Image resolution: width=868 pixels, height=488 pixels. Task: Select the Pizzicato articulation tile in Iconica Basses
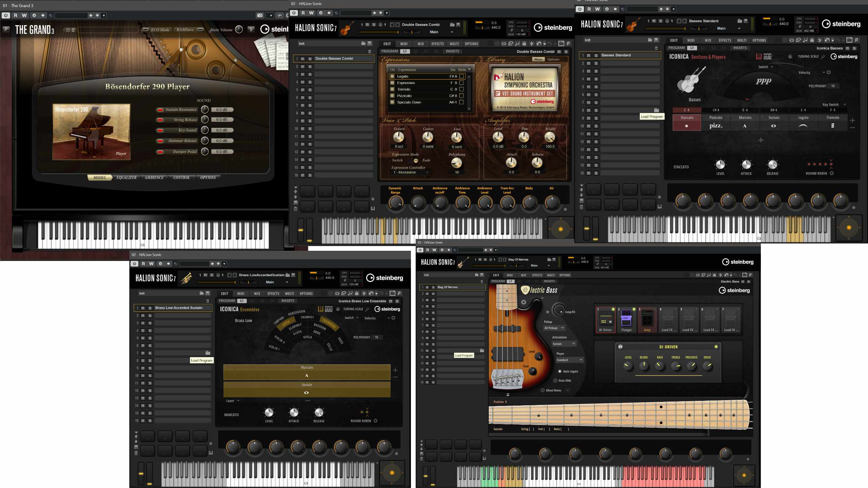[716, 122]
